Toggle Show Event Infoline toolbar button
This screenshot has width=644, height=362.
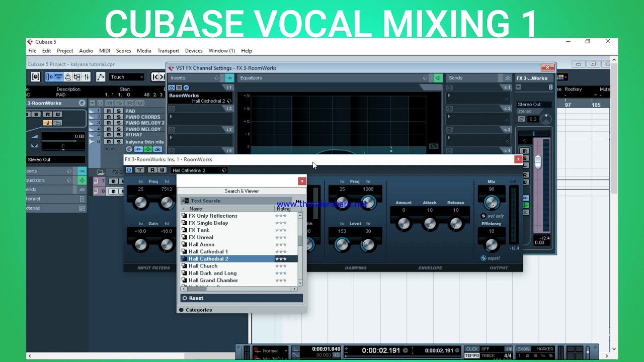59,77
